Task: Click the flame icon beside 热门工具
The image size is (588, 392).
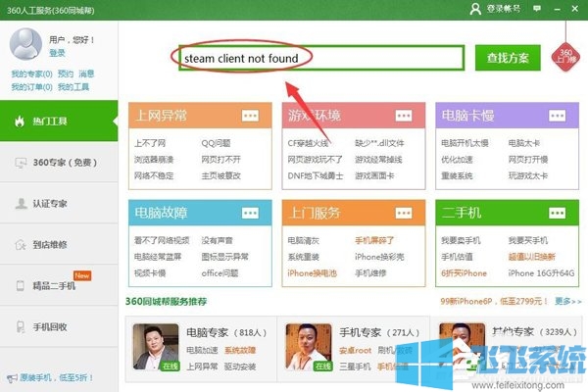Action: tap(20, 122)
